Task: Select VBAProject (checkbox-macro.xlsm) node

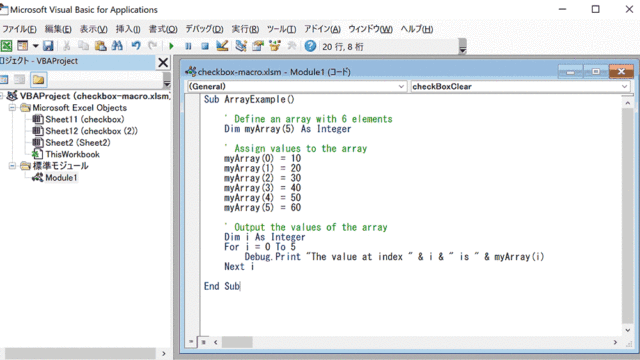Action: [x=95, y=96]
